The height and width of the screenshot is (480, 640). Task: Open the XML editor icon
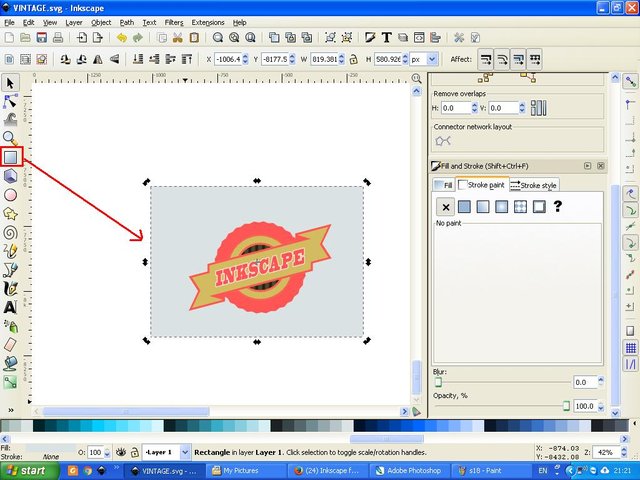pyautogui.click(x=419, y=38)
